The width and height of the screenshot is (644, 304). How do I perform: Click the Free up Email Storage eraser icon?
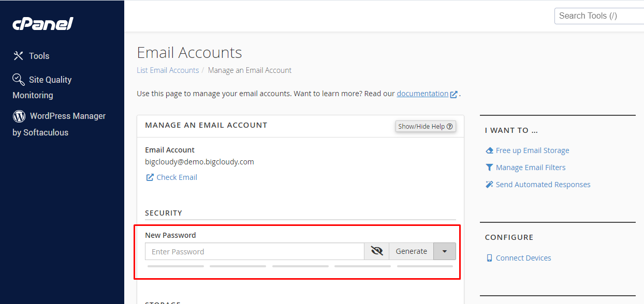pyautogui.click(x=489, y=150)
